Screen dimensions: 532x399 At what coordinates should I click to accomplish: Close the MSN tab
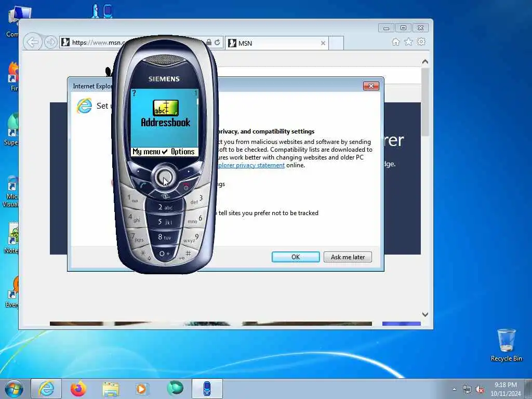[x=323, y=43]
